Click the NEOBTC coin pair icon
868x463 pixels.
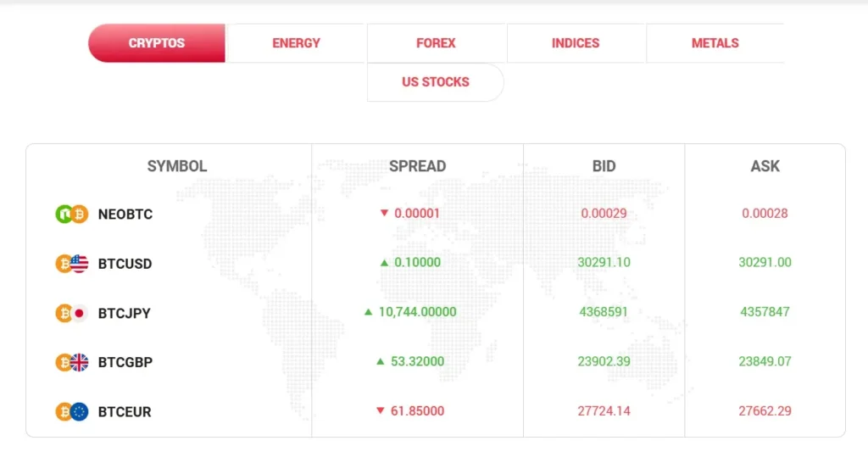[72, 215]
